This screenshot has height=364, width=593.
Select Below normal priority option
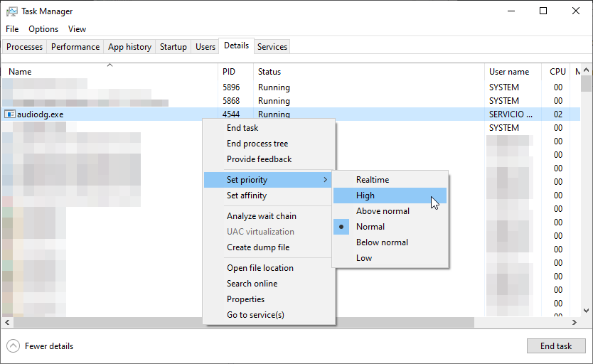point(382,242)
